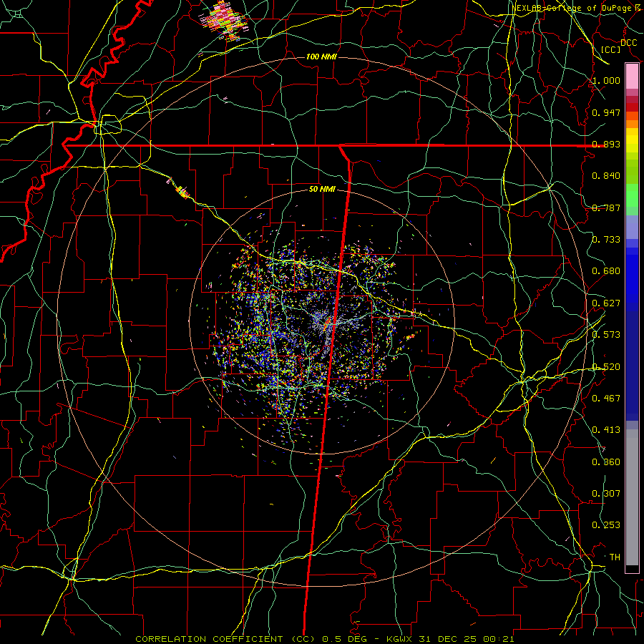Select the 0.520 legend value
Image resolution: width=644 pixels, height=644 pixels.
[606, 366]
